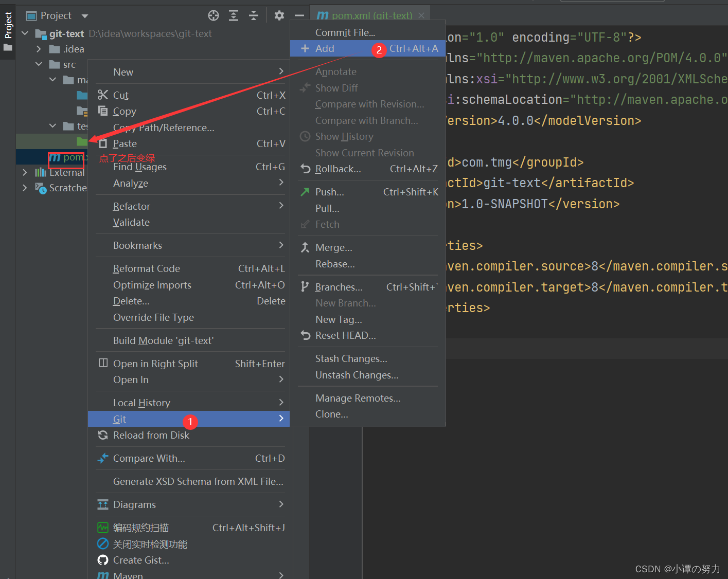Expand the .idea folder
Image resolution: width=728 pixels, height=579 pixels.
tap(39, 49)
